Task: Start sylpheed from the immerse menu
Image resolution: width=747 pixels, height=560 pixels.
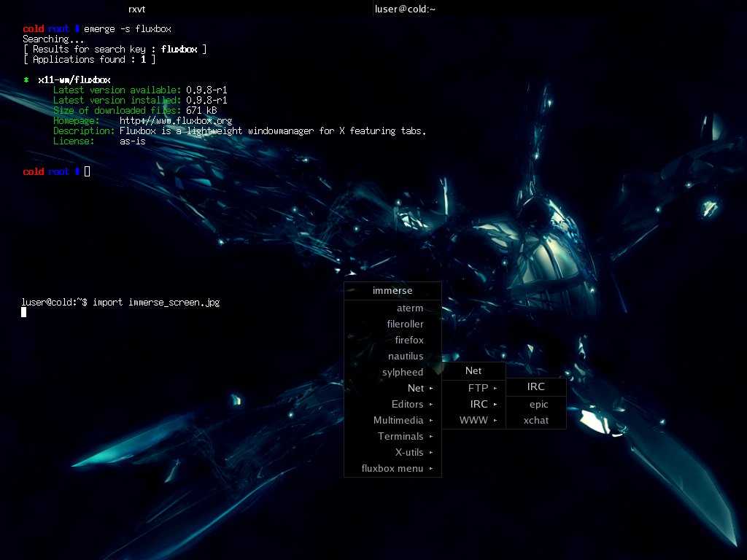Action: [402, 372]
